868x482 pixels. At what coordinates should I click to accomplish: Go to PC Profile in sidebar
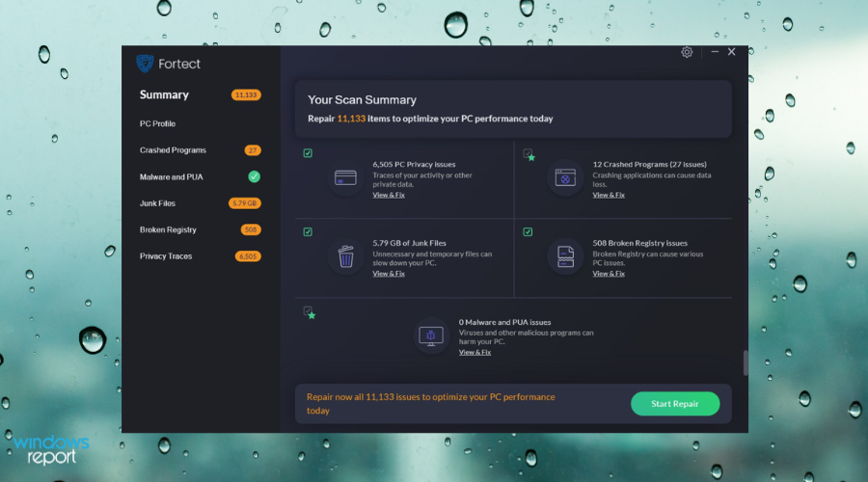[x=157, y=123]
